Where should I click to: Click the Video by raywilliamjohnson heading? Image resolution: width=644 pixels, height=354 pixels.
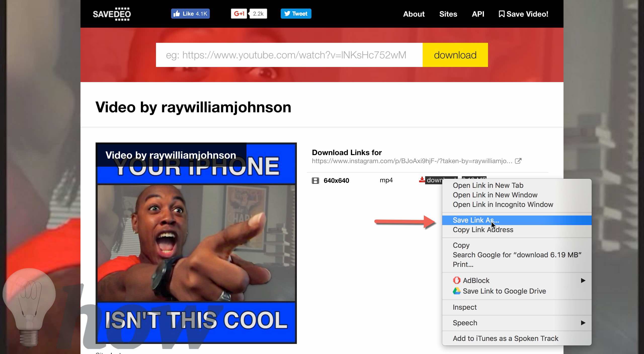coord(193,107)
